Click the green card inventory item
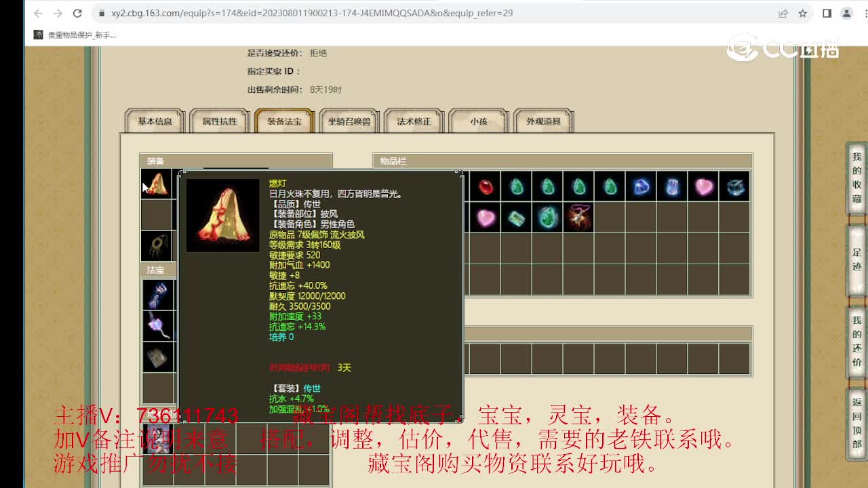This screenshot has width=868, height=488. pos(516,218)
